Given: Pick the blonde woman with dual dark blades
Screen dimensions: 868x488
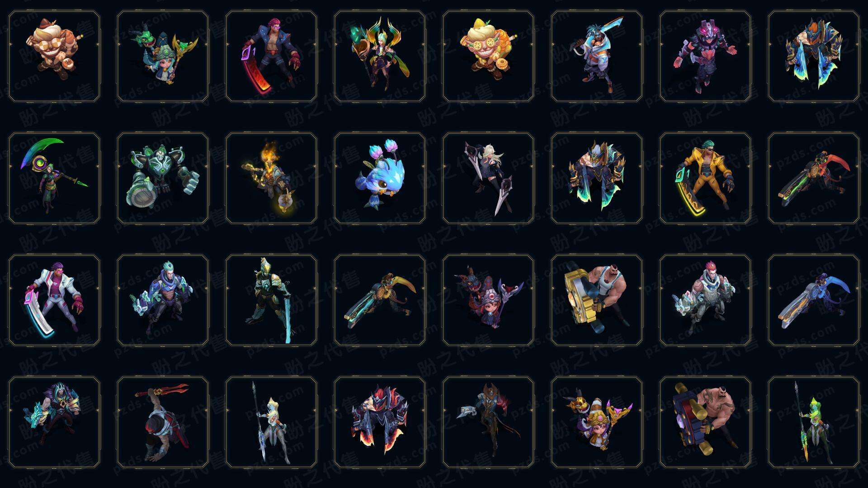Looking at the screenshot, I should pyautogui.click(x=488, y=178).
